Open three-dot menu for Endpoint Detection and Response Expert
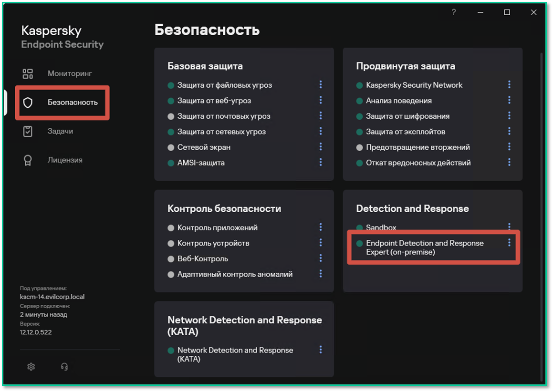 [509, 243]
